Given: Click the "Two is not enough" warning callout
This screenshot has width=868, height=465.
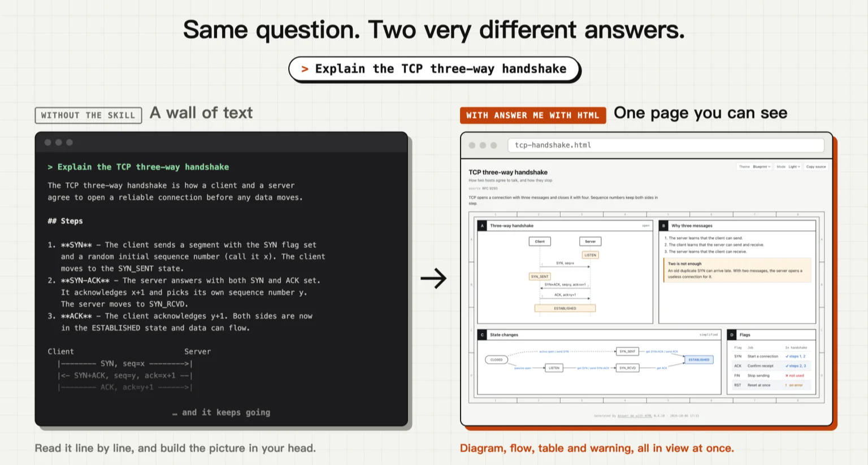Looking at the screenshot, I should tap(737, 270).
